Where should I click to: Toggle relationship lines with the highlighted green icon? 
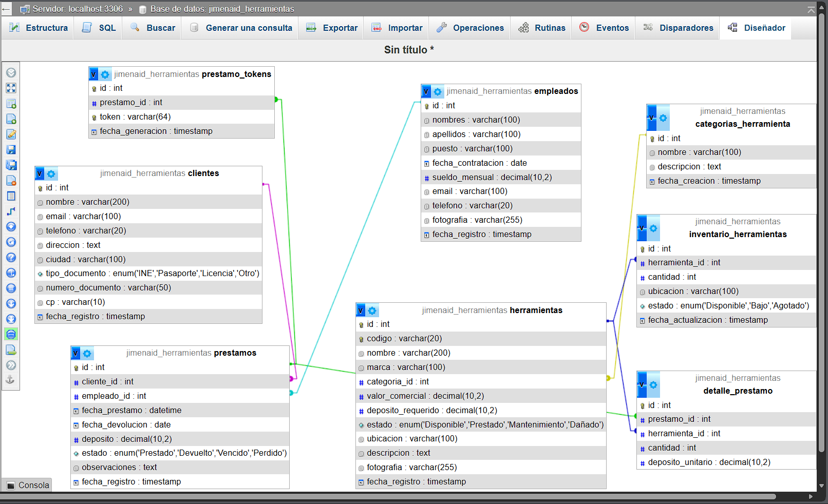(x=11, y=335)
